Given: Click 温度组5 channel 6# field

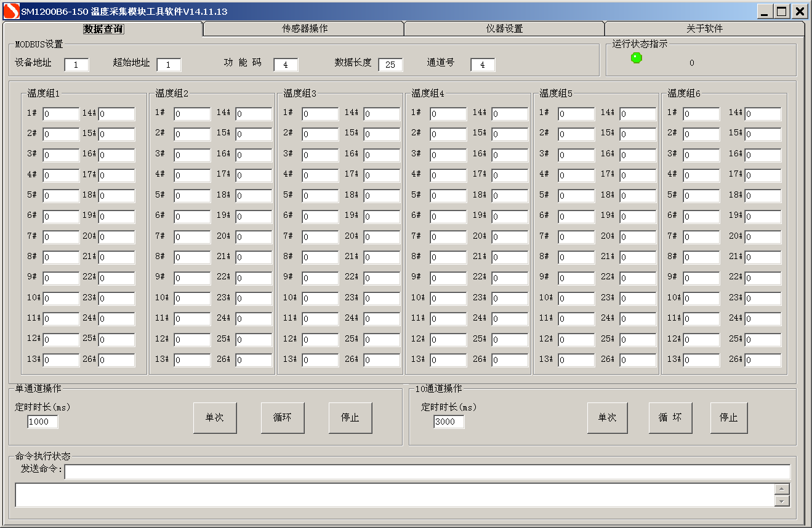Looking at the screenshot, I should 576,217.
